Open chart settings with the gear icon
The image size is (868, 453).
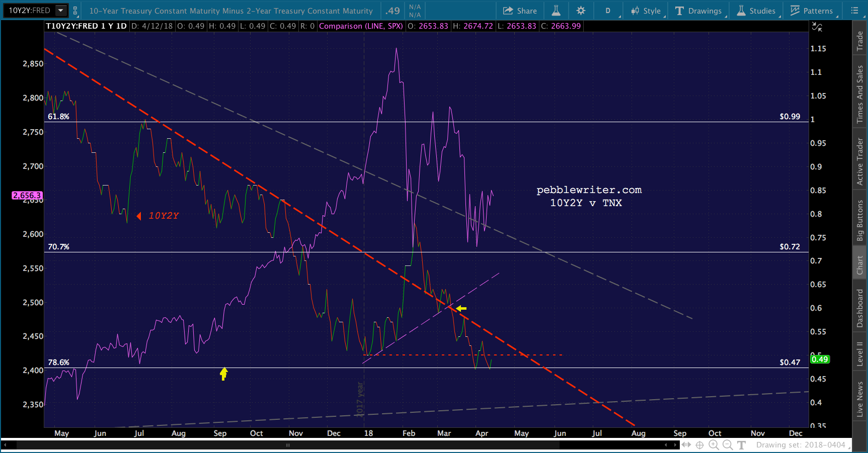pos(581,11)
